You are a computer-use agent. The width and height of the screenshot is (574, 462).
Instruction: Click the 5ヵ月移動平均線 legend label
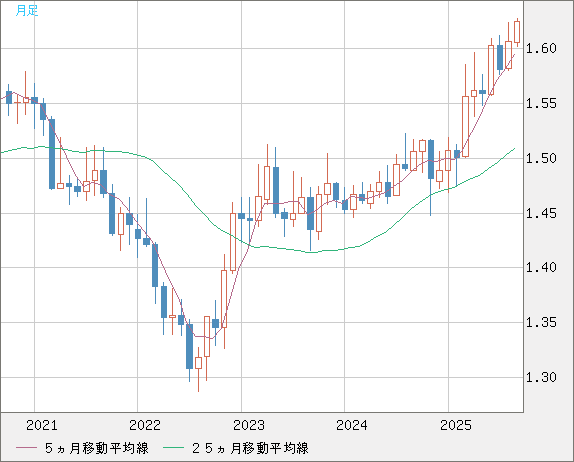tap(97, 448)
